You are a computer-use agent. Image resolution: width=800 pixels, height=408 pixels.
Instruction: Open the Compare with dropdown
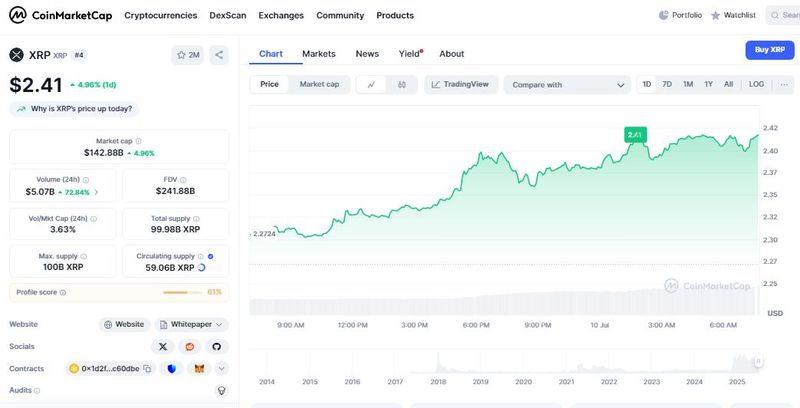click(566, 85)
